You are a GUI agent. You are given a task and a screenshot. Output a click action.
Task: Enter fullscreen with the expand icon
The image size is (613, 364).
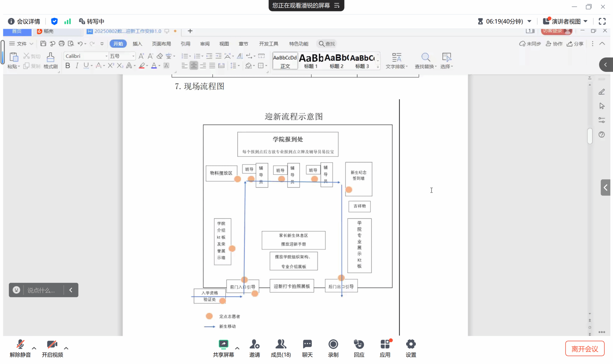point(602,21)
